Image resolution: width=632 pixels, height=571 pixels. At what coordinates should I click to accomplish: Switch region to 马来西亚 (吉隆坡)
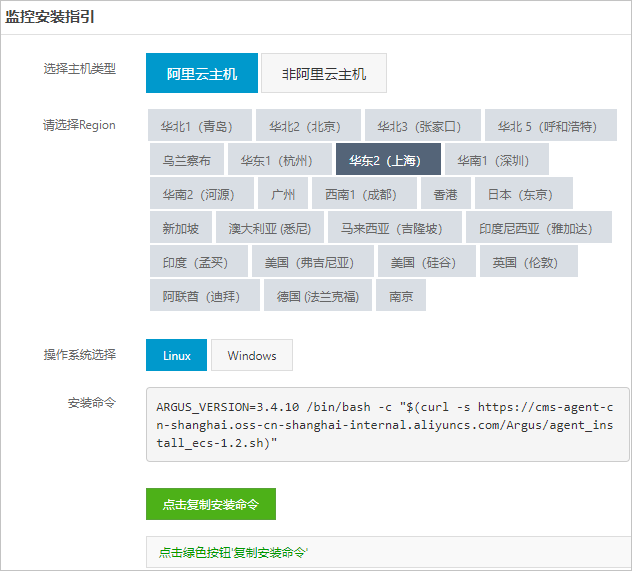[x=395, y=227]
